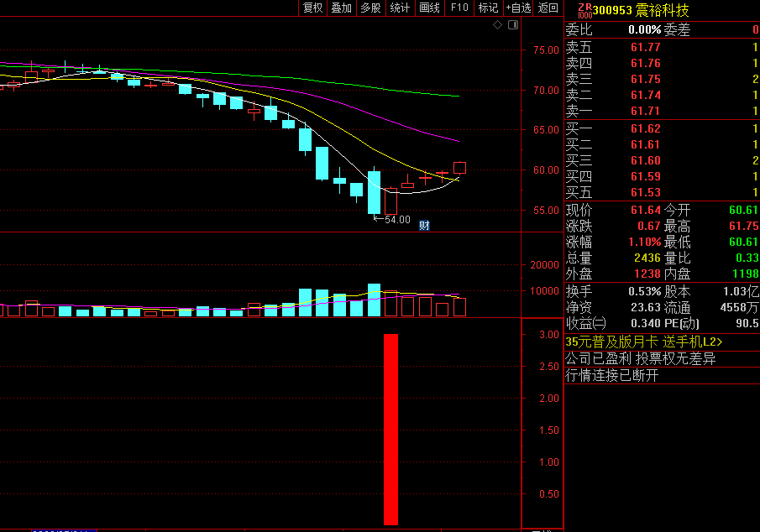The image size is (760, 532).
Task: Click stock code 300953
Action: tap(612, 10)
